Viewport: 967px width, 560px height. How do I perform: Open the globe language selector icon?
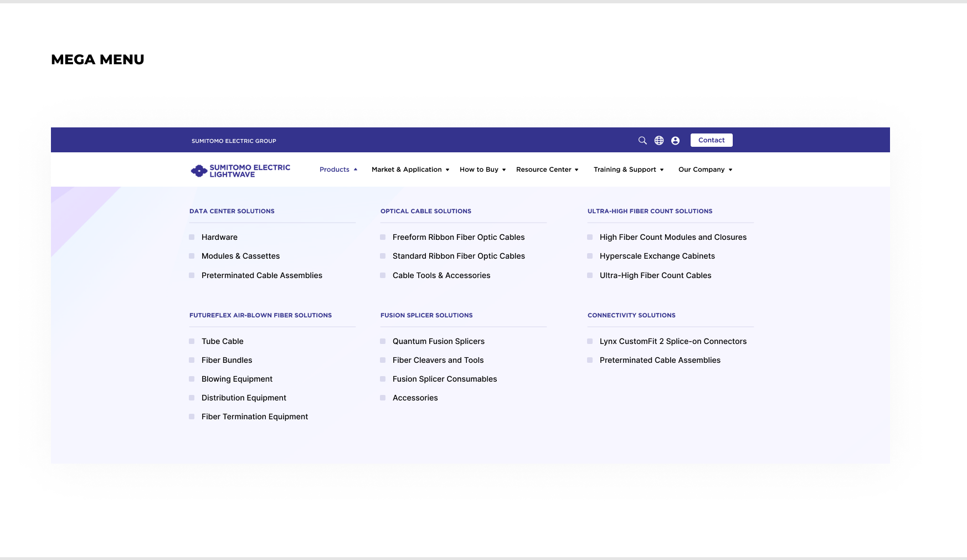click(x=659, y=141)
